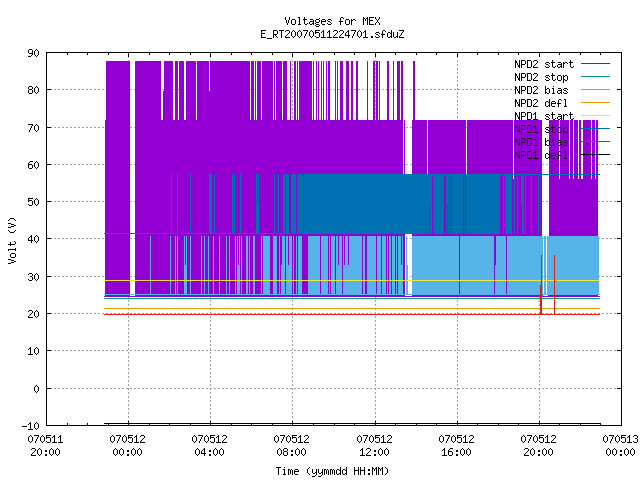Click the orange NPD2 defl legend line

(595, 102)
